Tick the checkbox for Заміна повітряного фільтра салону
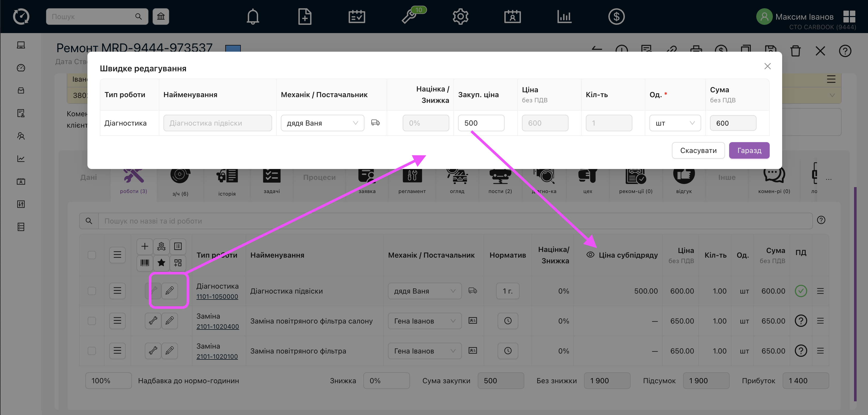Screen dimensions: 868x415 click(x=92, y=321)
